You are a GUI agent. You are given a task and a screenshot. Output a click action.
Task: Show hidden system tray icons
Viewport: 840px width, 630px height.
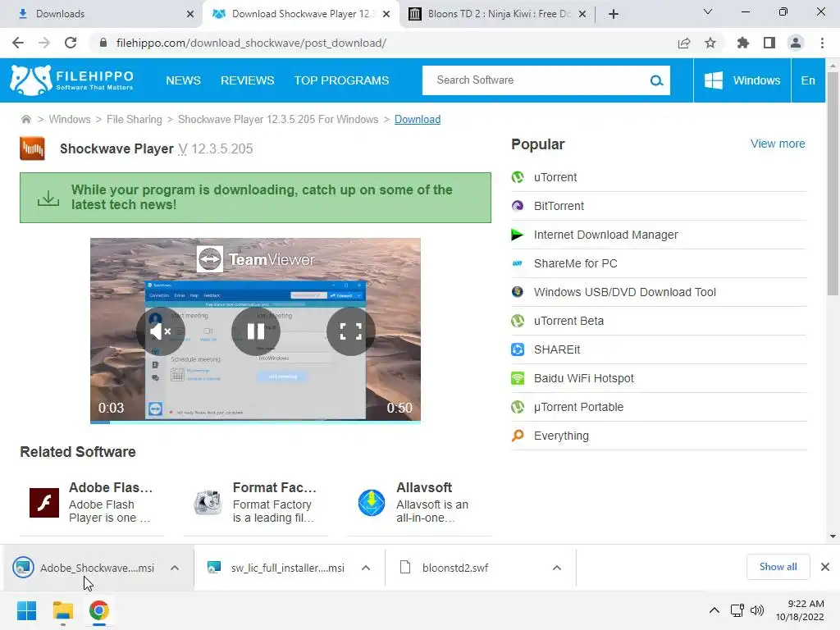click(714, 610)
